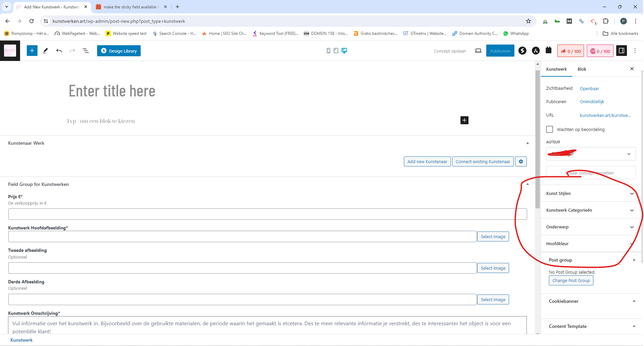Switch to desktop preview icon
644x346 pixels.
pyautogui.click(x=344, y=51)
